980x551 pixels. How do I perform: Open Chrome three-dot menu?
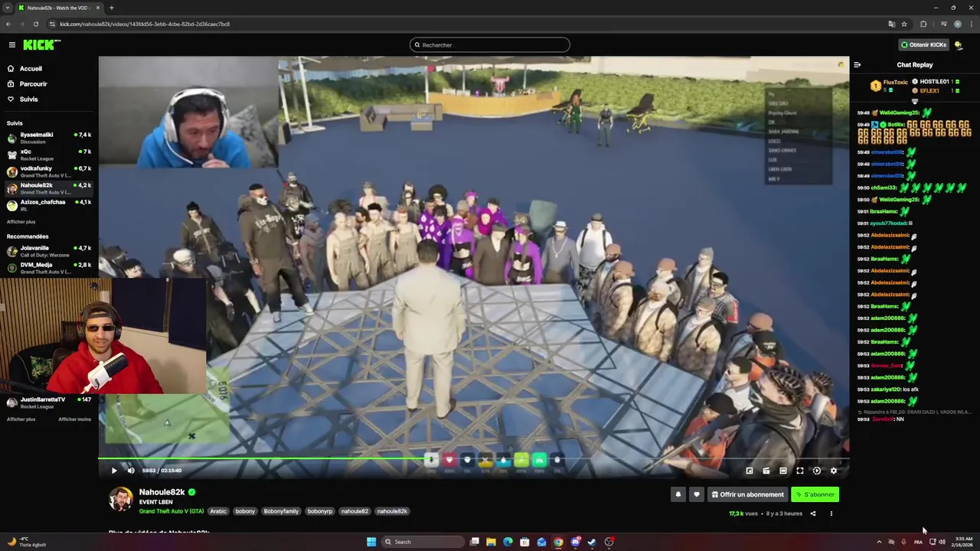pos(971,24)
